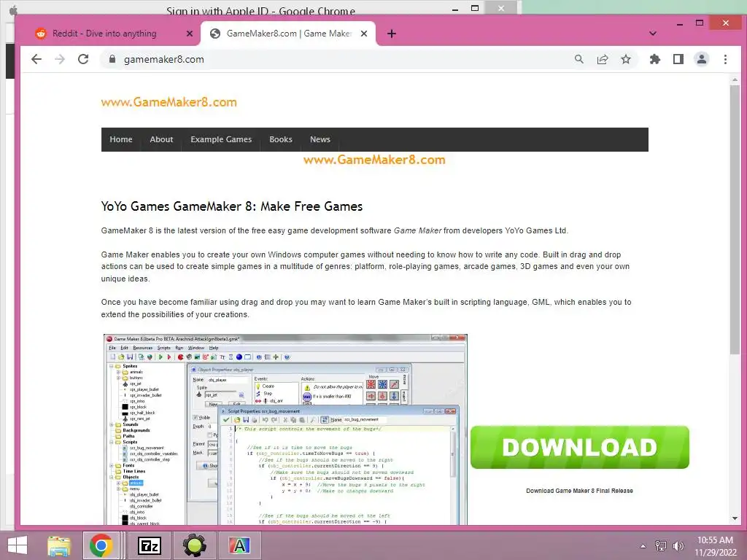
Task: Launch 7-Zip from the taskbar
Action: click(x=149, y=545)
